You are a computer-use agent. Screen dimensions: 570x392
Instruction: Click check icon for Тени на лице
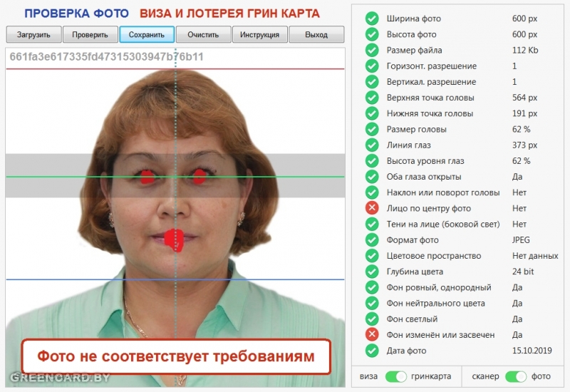pos(372,224)
